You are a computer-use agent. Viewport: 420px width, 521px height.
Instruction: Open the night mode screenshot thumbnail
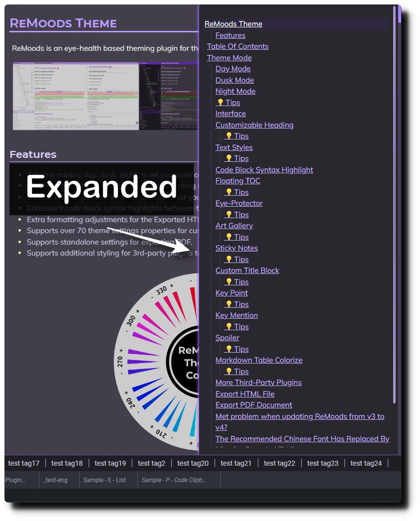[169, 96]
